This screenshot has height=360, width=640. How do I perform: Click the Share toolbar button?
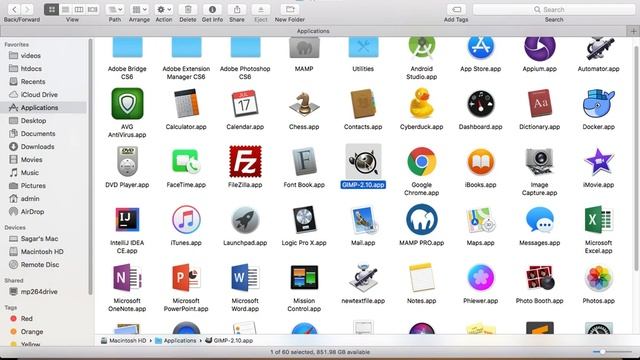click(237, 9)
